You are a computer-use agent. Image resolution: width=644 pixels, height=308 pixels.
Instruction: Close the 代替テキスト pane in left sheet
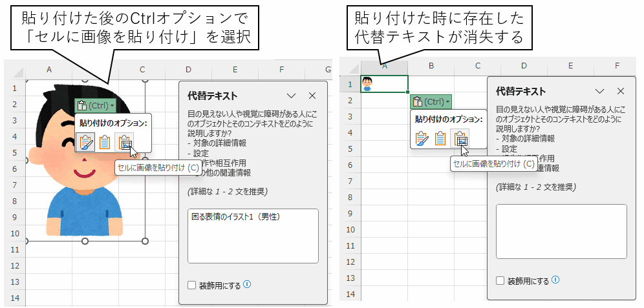click(312, 96)
